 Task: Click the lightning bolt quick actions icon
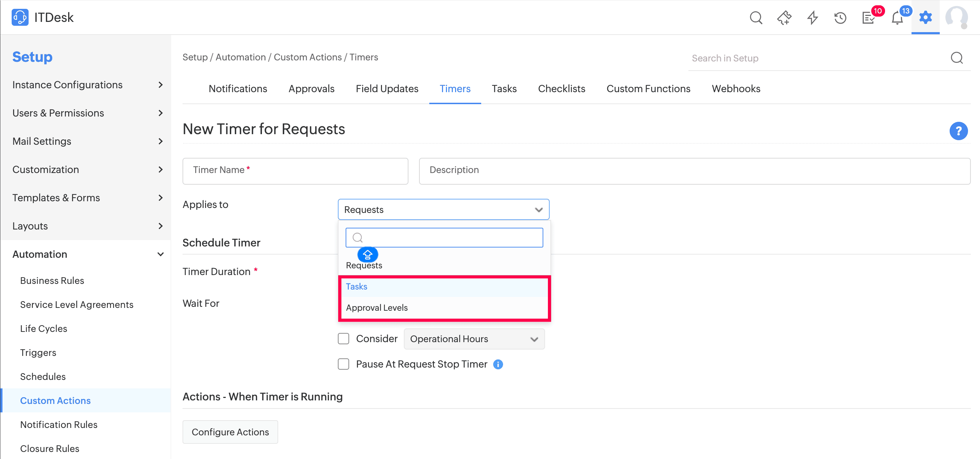point(812,18)
